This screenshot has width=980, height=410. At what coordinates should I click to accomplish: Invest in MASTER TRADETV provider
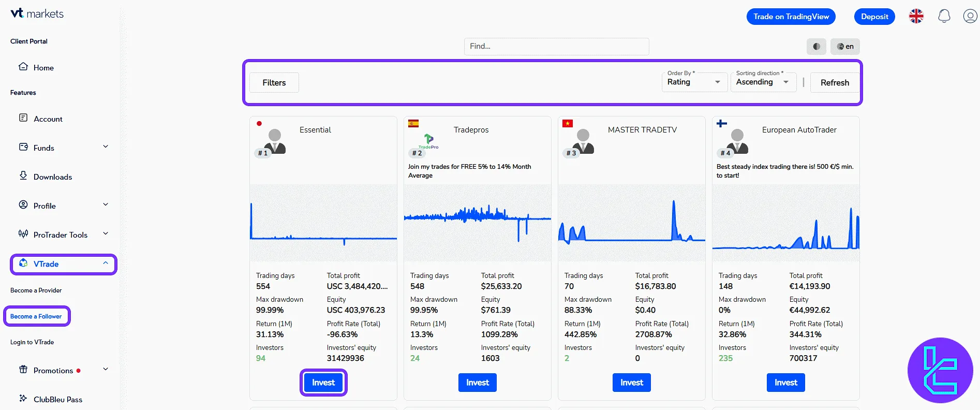coord(632,383)
